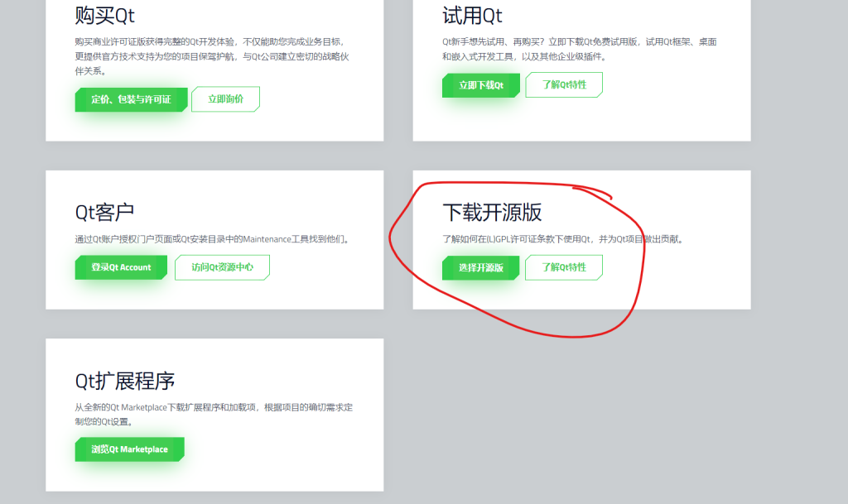This screenshot has width=848, height=504.
Task: Open 了解Qt特性 under 试用Qt
Action: click(x=564, y=84)
